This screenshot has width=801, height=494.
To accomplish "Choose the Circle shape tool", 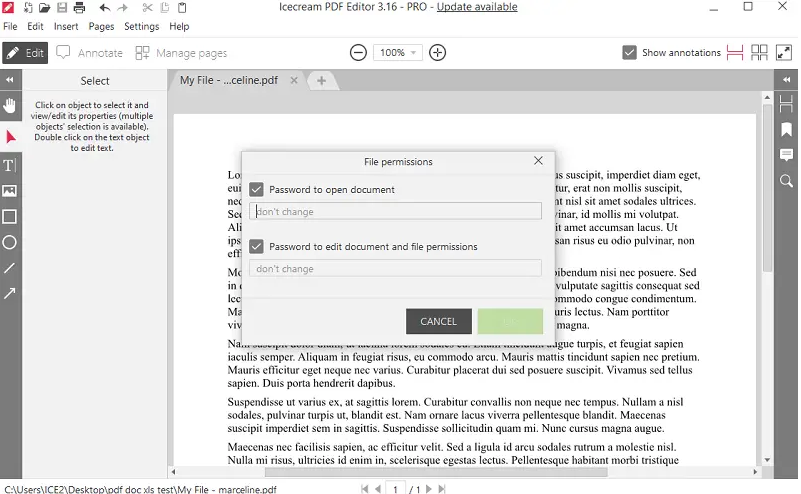I will pos(10,242).
